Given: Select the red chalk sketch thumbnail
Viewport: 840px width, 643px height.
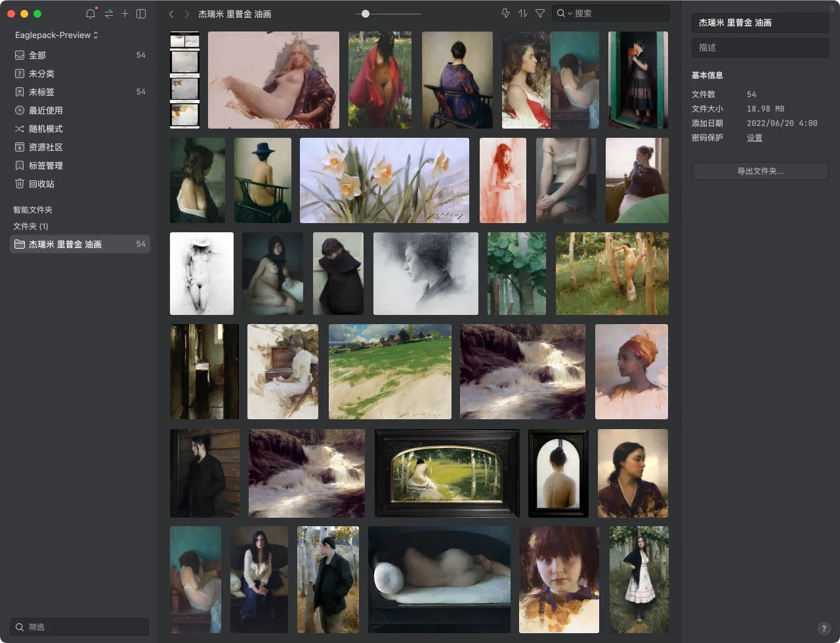Looking at the screenshot, I should click(503, 180).
